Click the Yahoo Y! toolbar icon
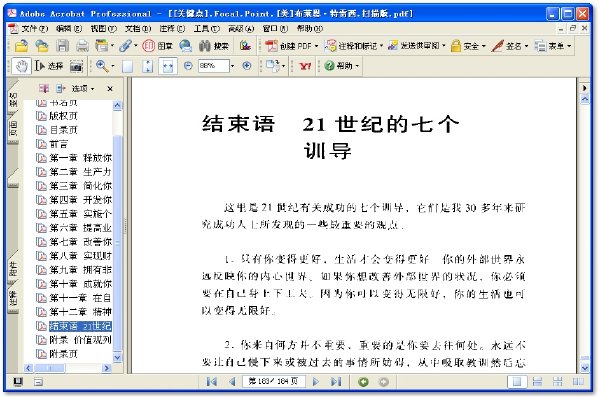This screenshot has height=399, width=600. point(305,66)
